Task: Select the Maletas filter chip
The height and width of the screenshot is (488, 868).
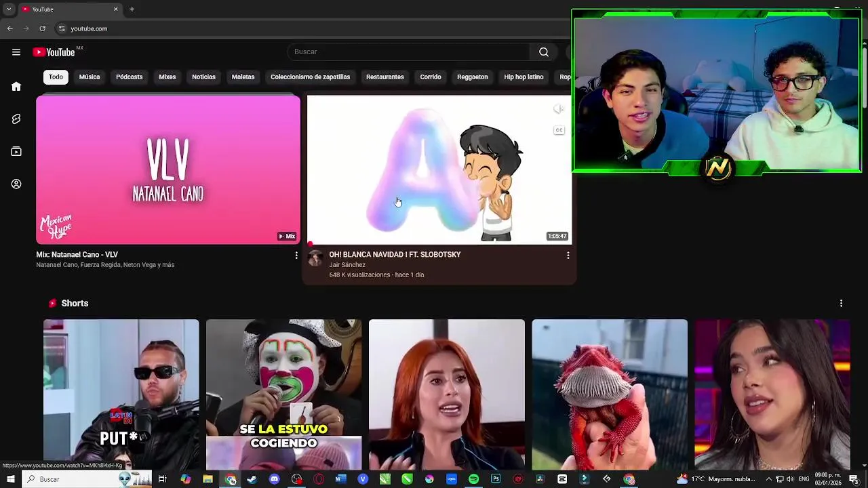Action: pos(243,77)
